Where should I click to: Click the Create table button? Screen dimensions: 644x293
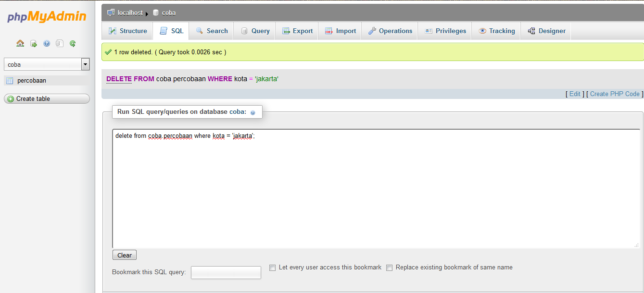47,98
